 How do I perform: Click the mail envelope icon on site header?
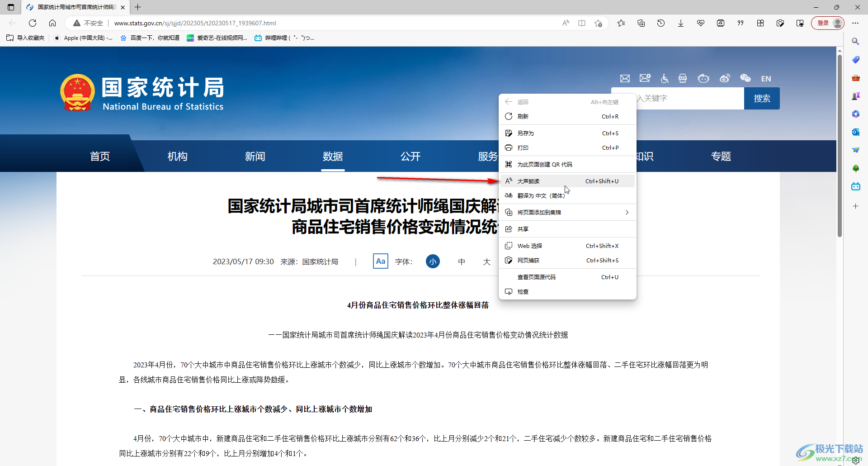[x=625, y=79]
